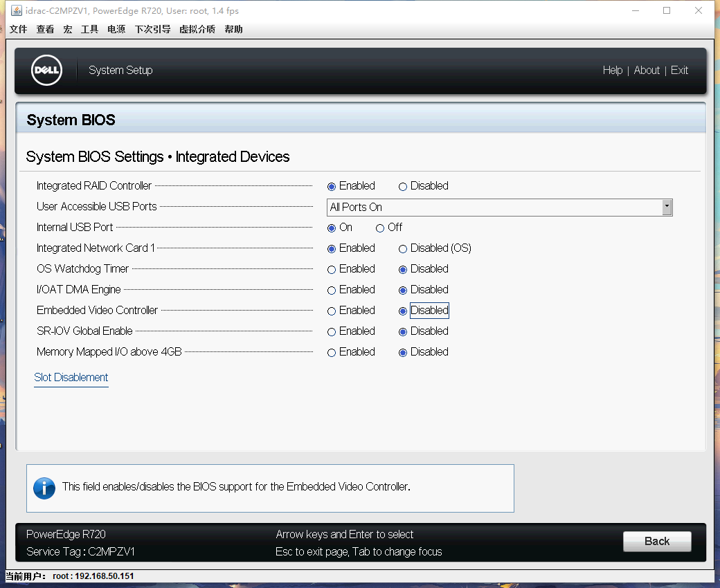This screenshot has width=720, height=588.
Task: Click the All Ports On combo box
Action: [x=493, y=207]
